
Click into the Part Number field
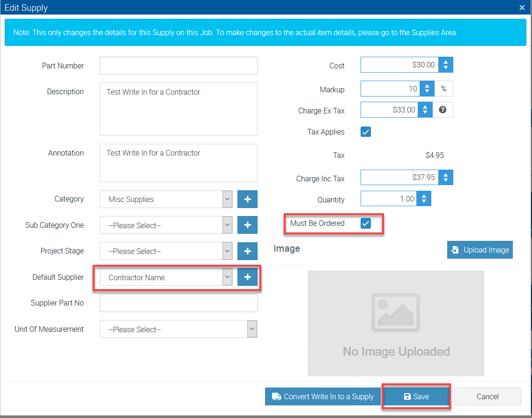[x=178, y=66]
